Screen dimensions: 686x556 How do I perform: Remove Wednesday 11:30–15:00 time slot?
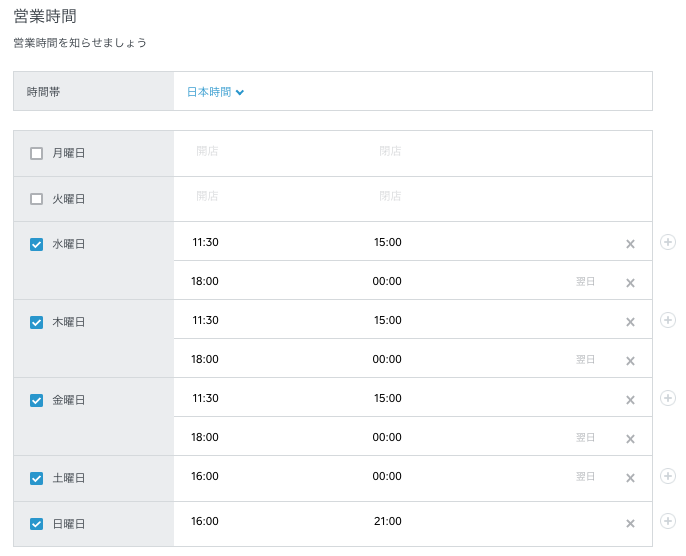click(630, 244)
